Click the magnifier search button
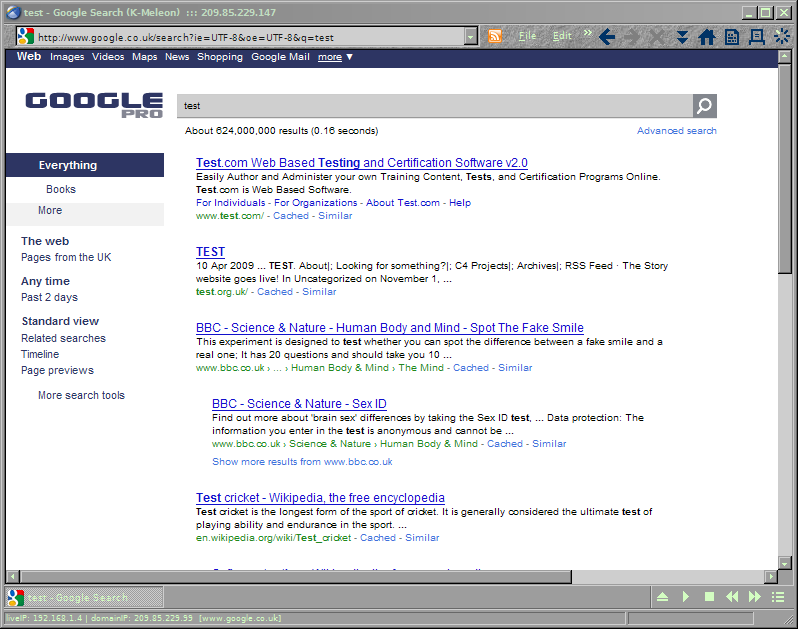Viewport: 798px width, 629px height. point(704,106)
